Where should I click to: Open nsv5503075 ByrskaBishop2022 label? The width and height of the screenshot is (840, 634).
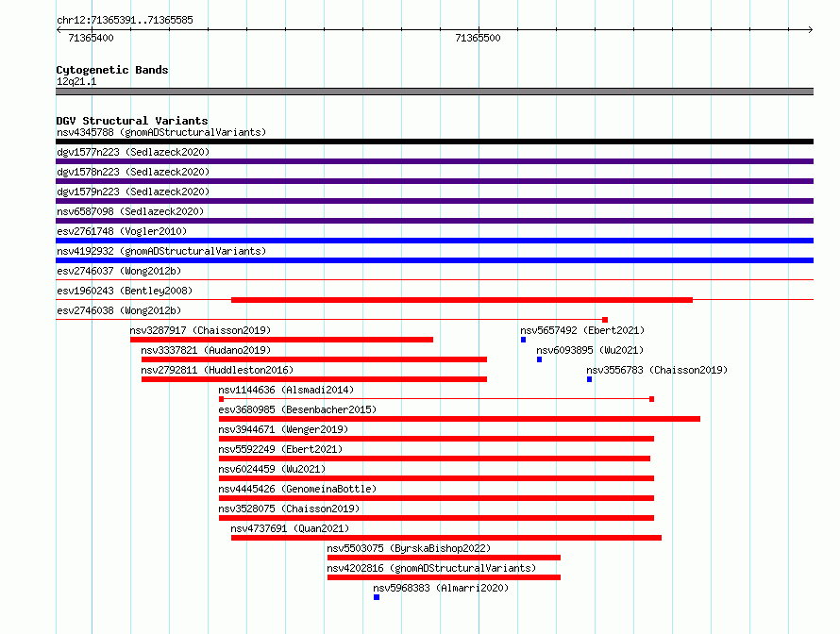(409, 548)
